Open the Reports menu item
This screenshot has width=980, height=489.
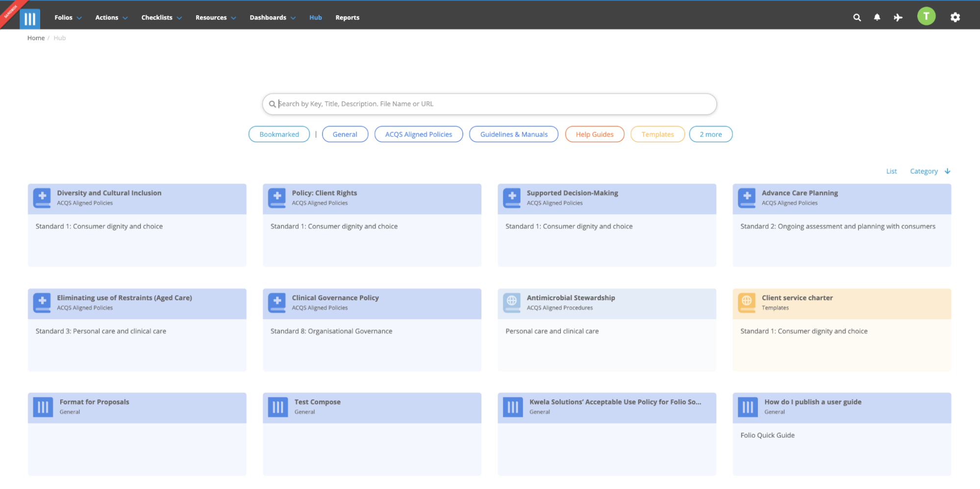click(x=347, y=17)
